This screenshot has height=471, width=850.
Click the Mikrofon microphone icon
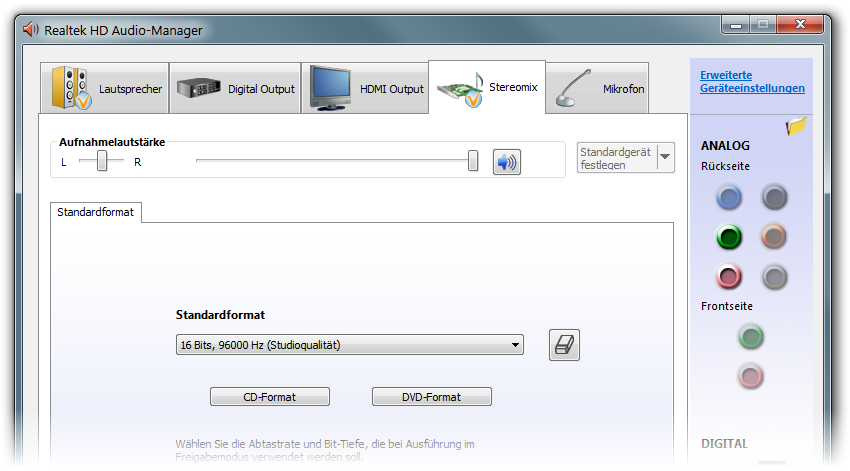pos(572,88)
